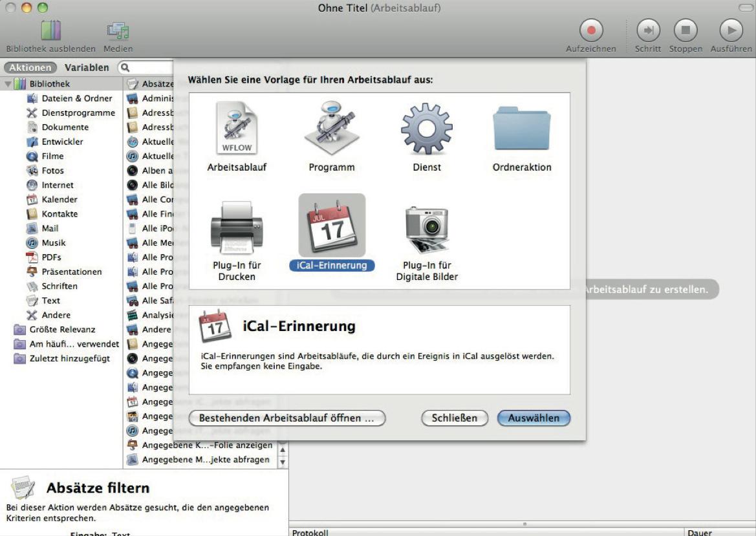Image resolution: width=756 pixels, height=536 pixels.
Task: Hide the library via Bibliothek ausblenden icon
Action: (x=50, y=31)
